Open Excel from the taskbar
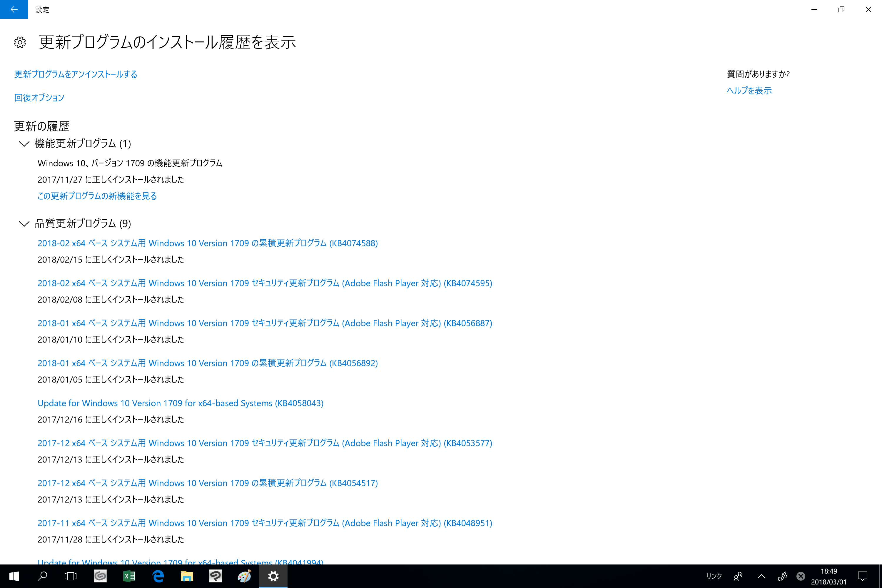The height and width of the screenshot is (588, 882). (x=129, y=576)
